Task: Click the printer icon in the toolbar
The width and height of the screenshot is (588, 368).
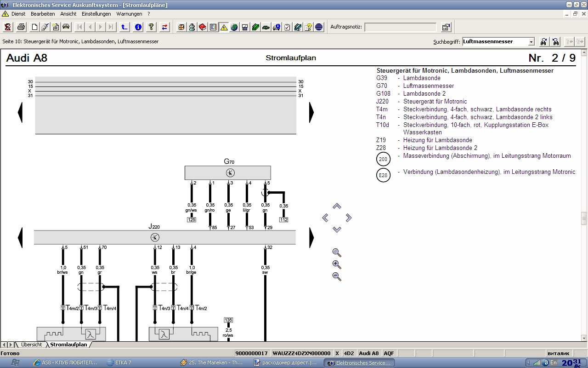Action: (21, 27)
